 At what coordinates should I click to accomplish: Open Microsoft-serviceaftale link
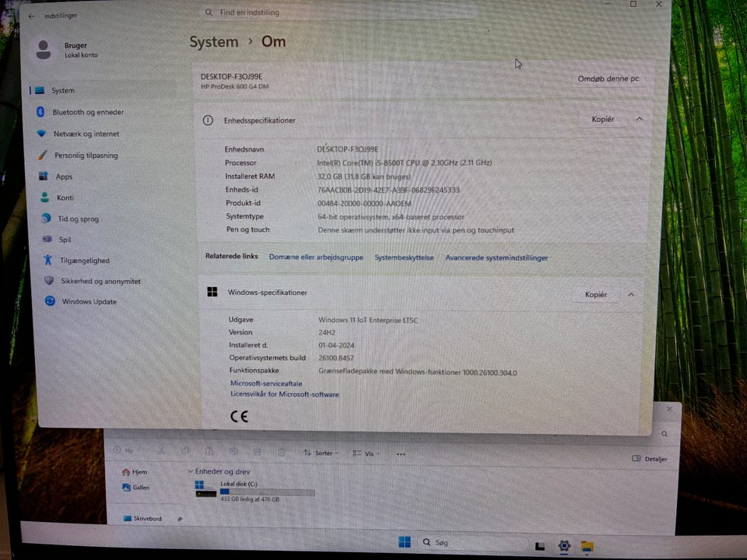[266, 383]
